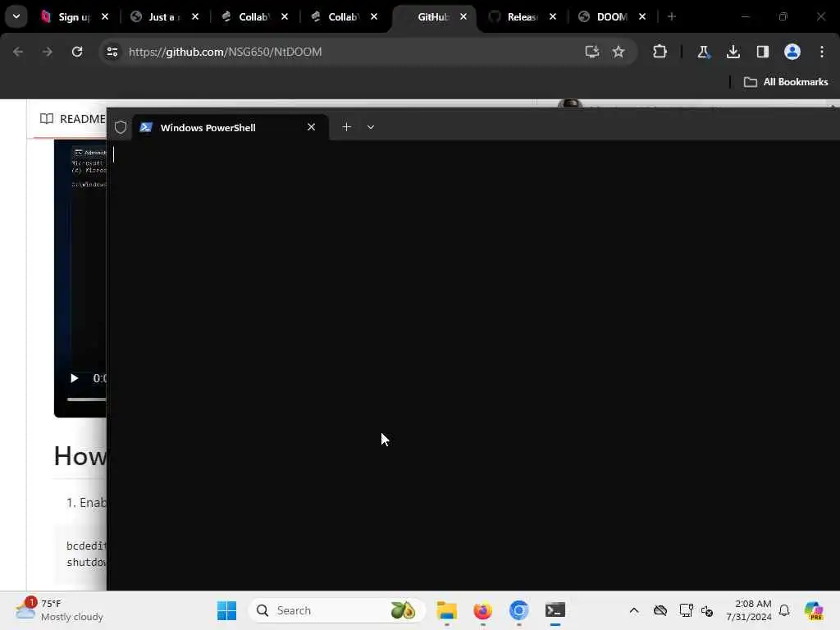Open the terminal profiles dropdown

[371, 127]
